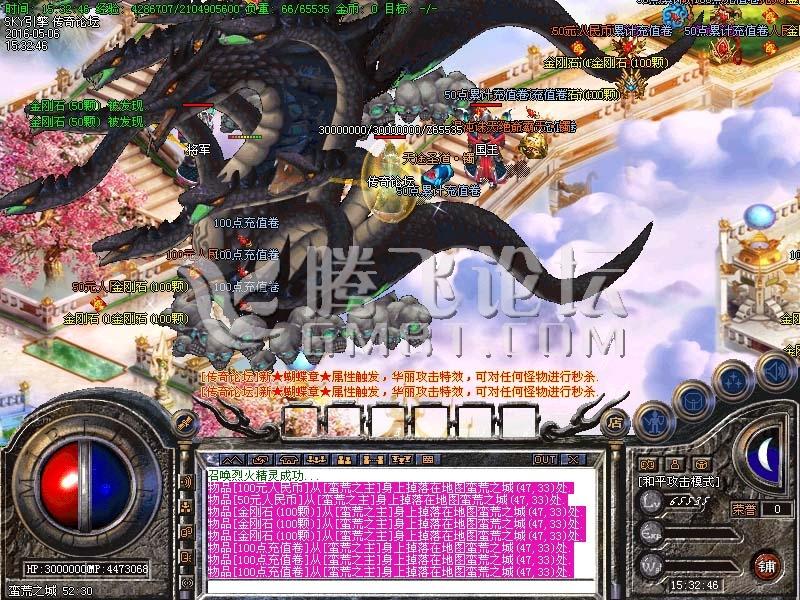This screenshot has width=800, height=600.
Task: Click the 蛮荒之城 52:30 map location text
Action: (51, 591)
